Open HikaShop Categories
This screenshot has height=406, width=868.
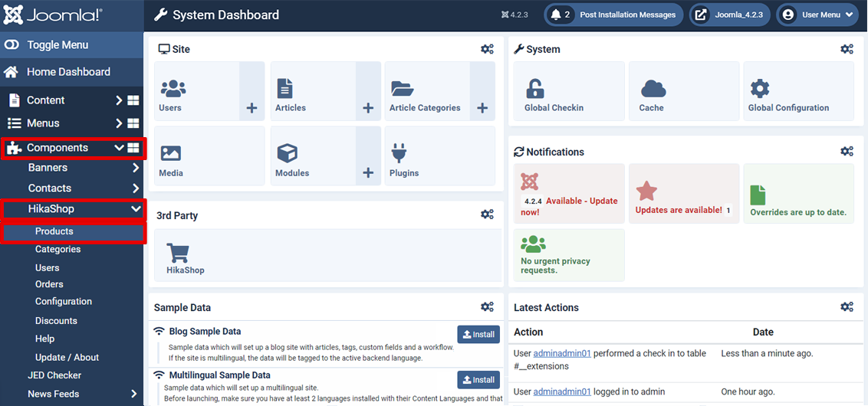tap(58, 250)
